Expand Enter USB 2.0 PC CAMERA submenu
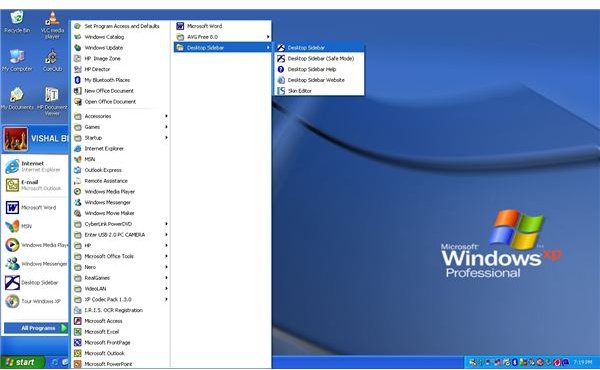 point(121,235)
